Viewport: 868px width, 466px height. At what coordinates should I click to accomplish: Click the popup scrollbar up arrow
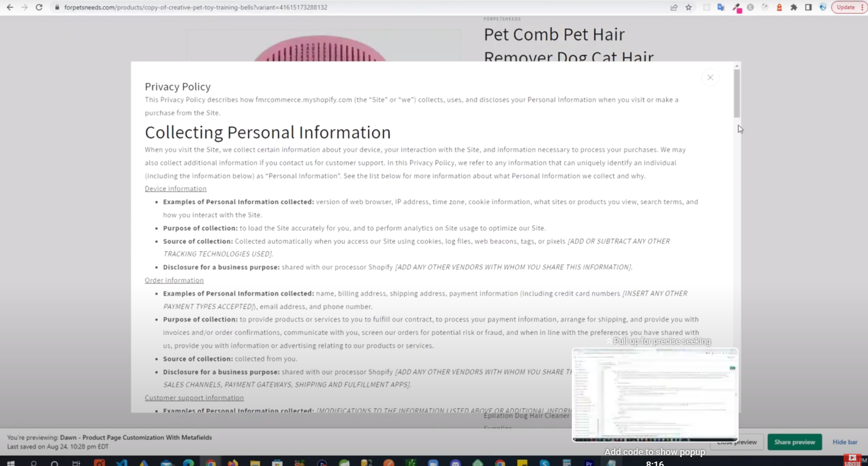737,66
